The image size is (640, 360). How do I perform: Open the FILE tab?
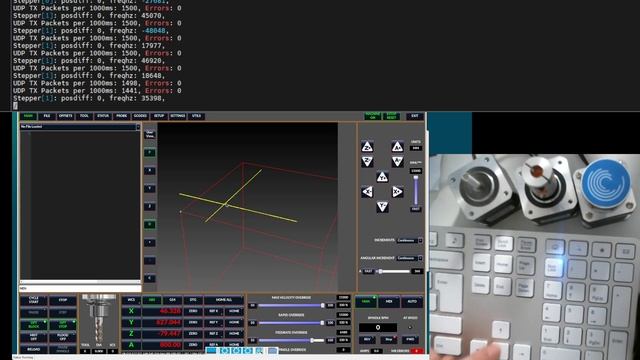[x=47, y=116]
